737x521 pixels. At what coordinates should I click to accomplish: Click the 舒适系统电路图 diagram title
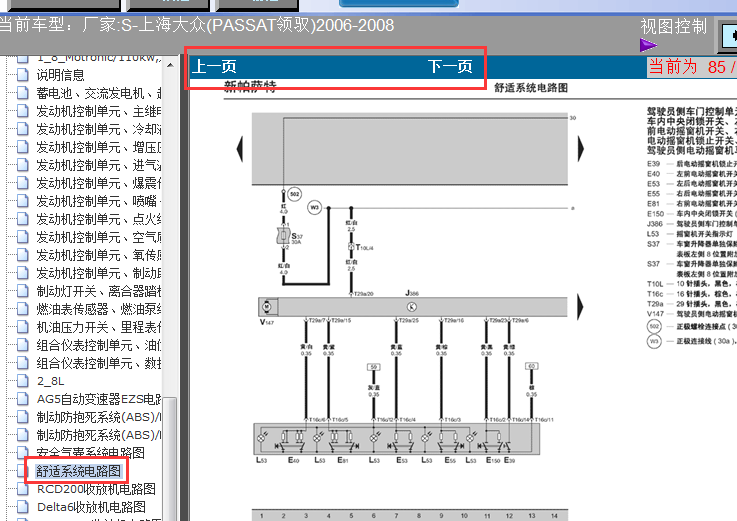tap(531, 88)
